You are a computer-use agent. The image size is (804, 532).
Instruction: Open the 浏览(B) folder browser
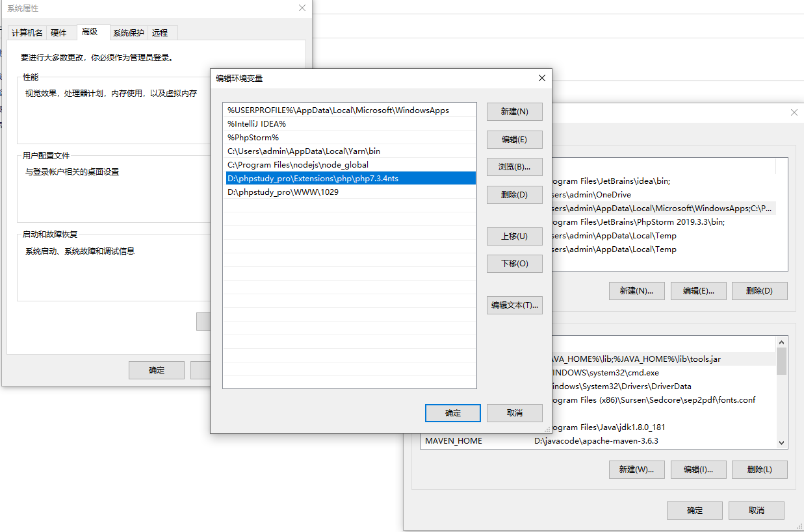(514, 167)
